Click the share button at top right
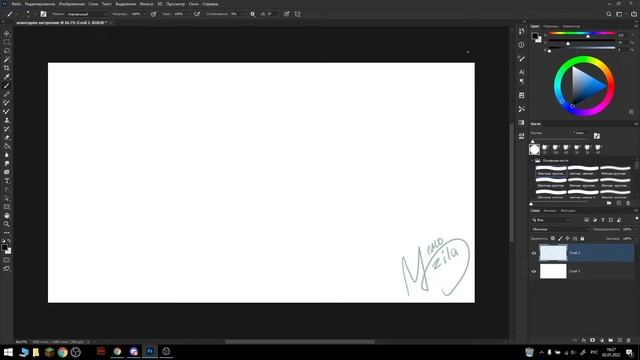 633,14
